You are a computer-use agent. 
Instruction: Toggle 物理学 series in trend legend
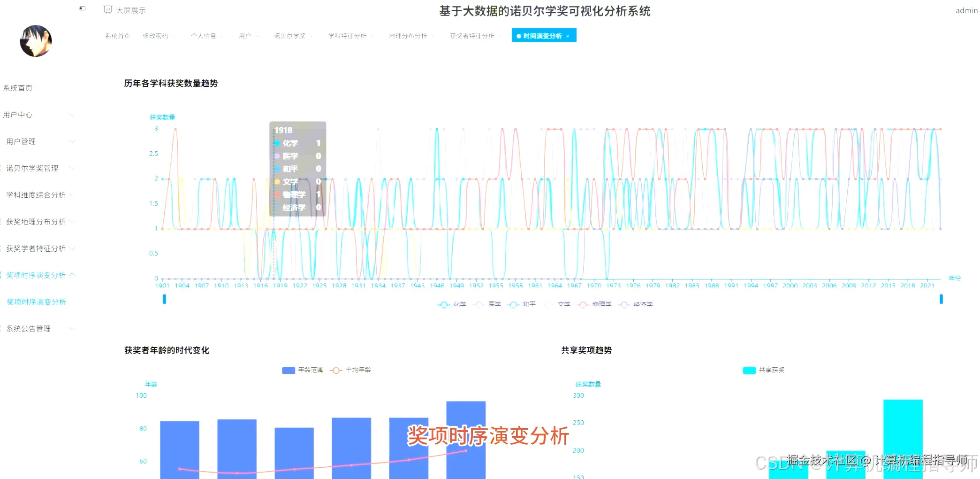tap(594, 304)
